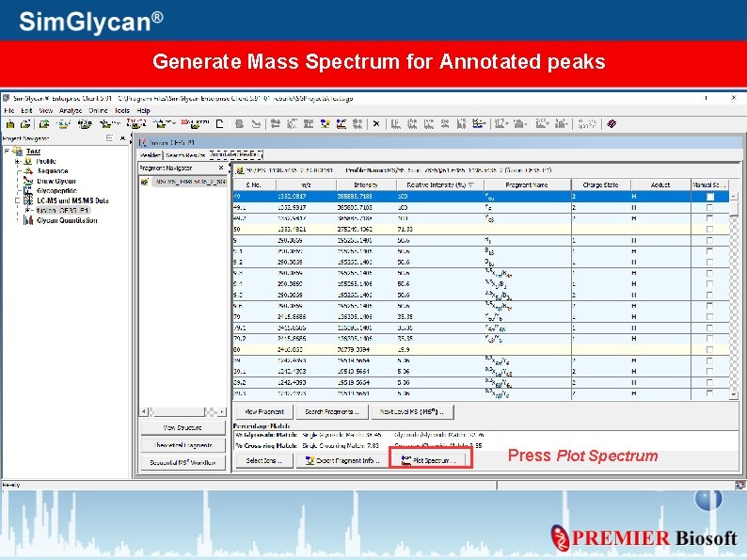The image size is (747, 560).
Task: Open the Edit menu
Action: [26, 110]
